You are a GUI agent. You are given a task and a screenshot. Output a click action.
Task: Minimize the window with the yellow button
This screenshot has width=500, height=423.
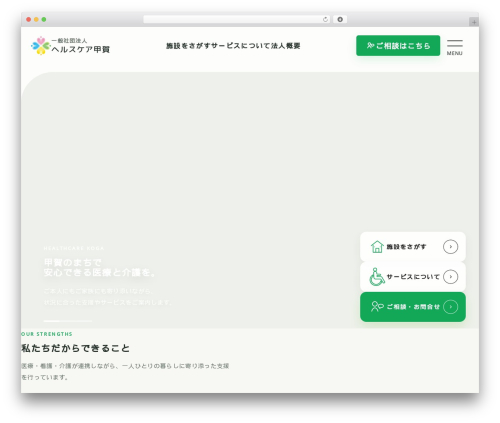[36, 19]
